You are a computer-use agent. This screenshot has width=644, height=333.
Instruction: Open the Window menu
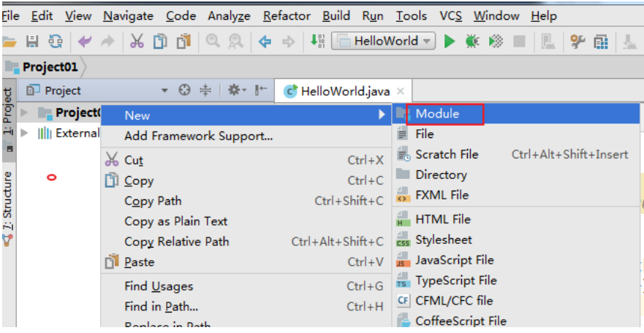point(496,15)
